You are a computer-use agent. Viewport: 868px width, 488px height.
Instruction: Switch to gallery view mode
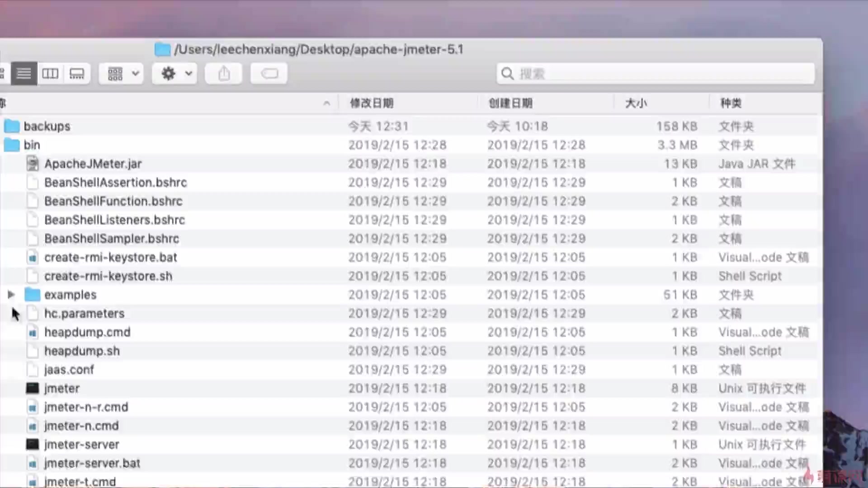click(76, 74)
